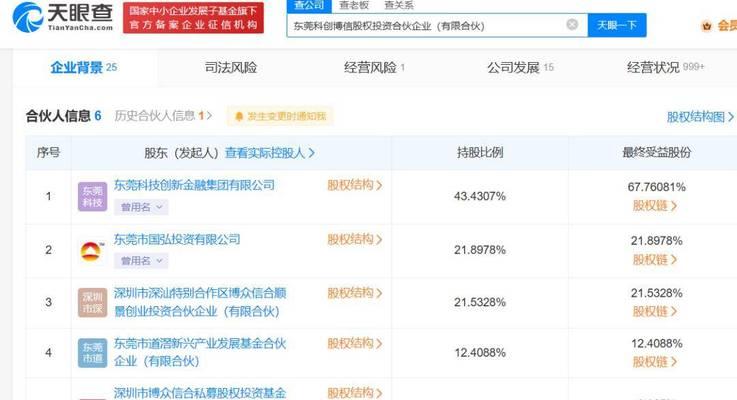Click the 发生变更时通知我 bell button
737x400 pixels.
[280, 116]
